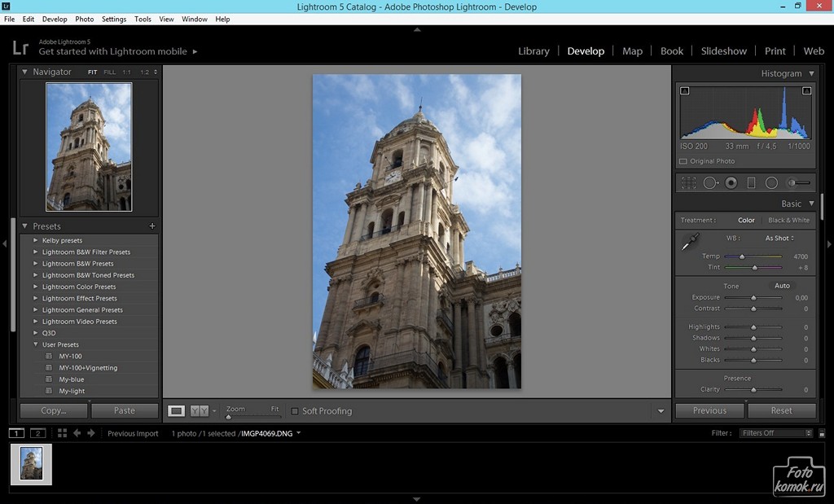
Task: Open the Photo menu
Action: coord(84,19)
